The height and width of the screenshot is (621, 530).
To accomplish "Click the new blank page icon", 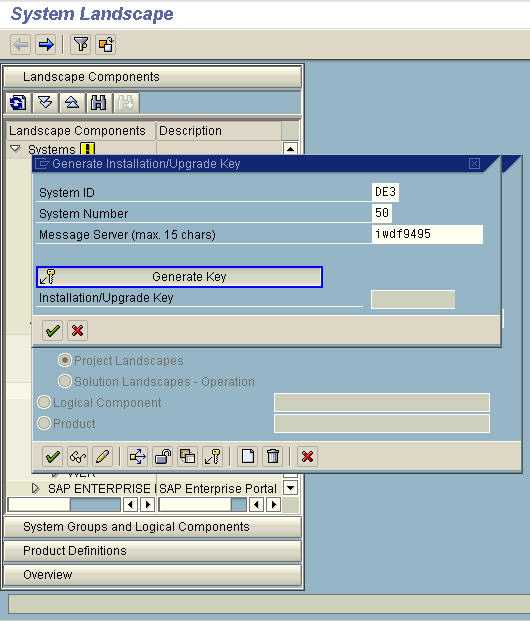I will pyautogui.click(x=248, y=457).
